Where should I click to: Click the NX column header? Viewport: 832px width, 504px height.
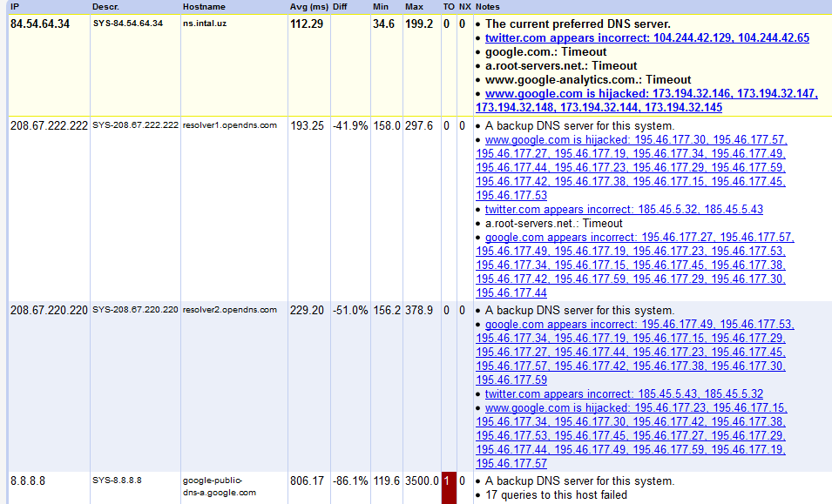point(465,7)
